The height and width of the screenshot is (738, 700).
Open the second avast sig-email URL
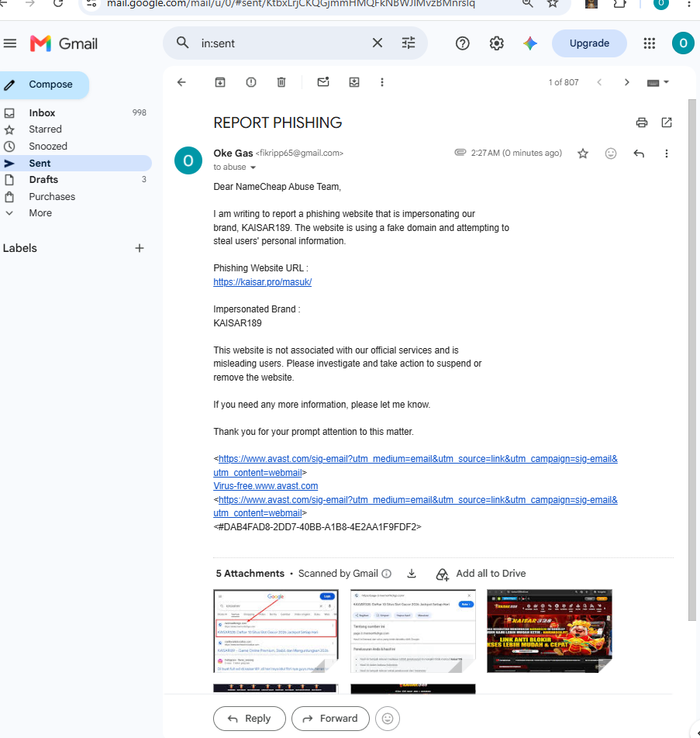point(416,506)
